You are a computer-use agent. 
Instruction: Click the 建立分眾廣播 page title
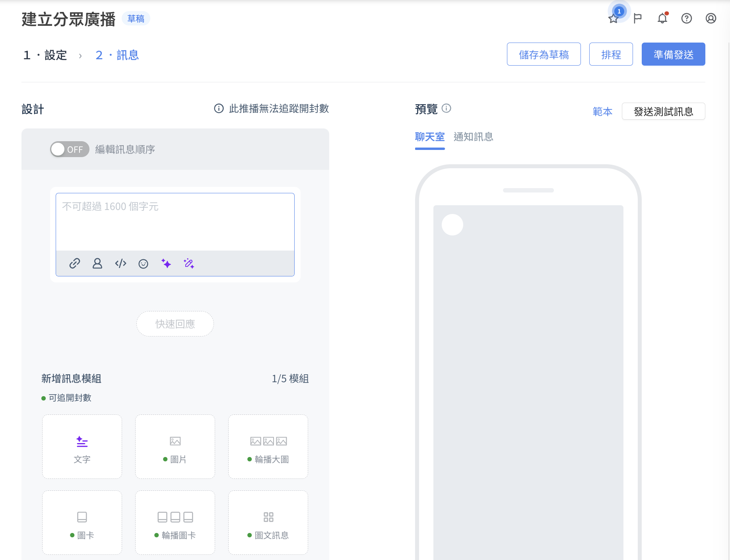point(69,19)
